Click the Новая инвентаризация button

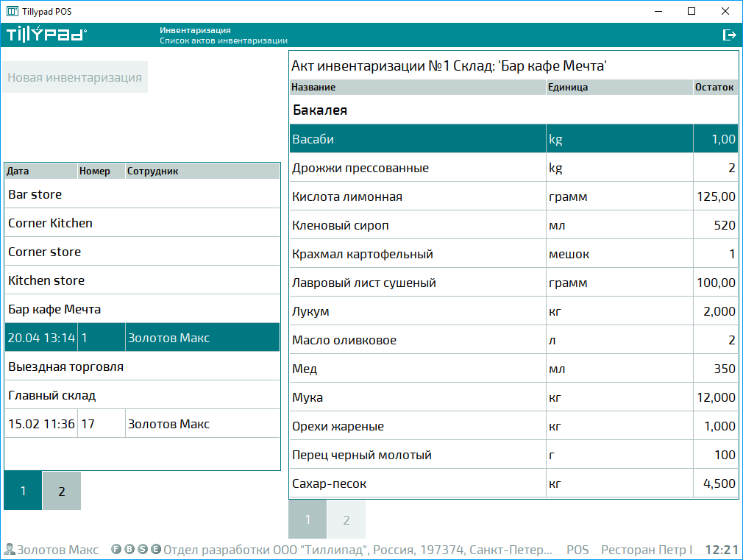point(75,77)
